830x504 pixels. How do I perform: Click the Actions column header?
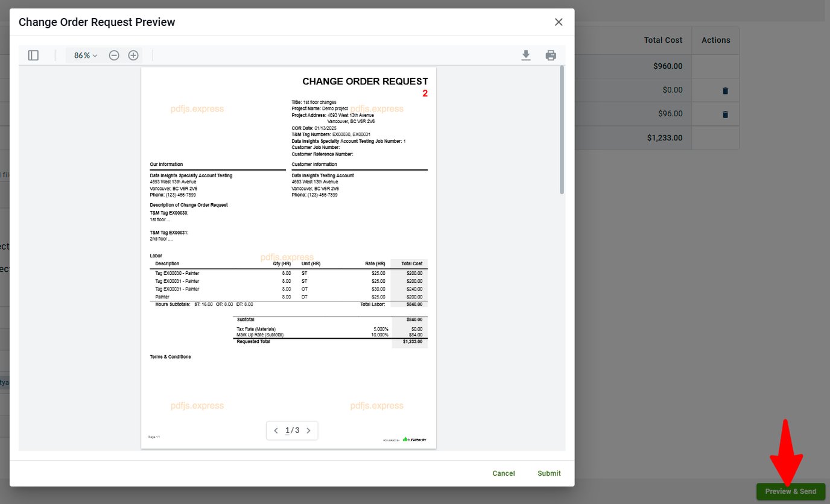(715, 40)
